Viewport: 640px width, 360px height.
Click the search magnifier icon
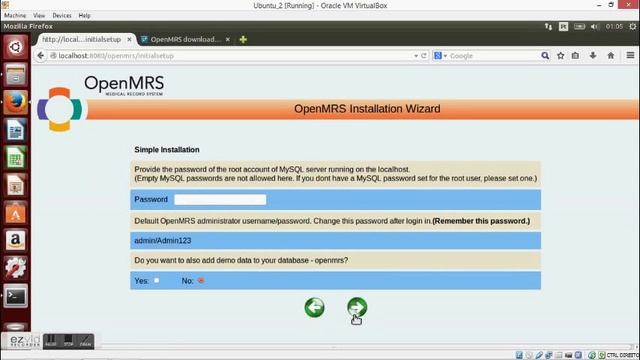coord(545,56)
